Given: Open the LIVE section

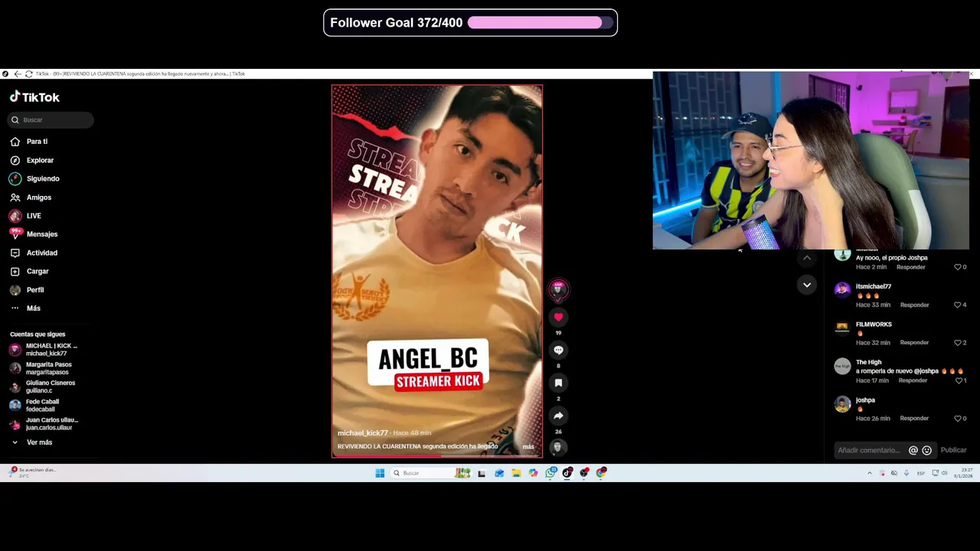Looking at the screenshot, I should [x=25, y=216].
